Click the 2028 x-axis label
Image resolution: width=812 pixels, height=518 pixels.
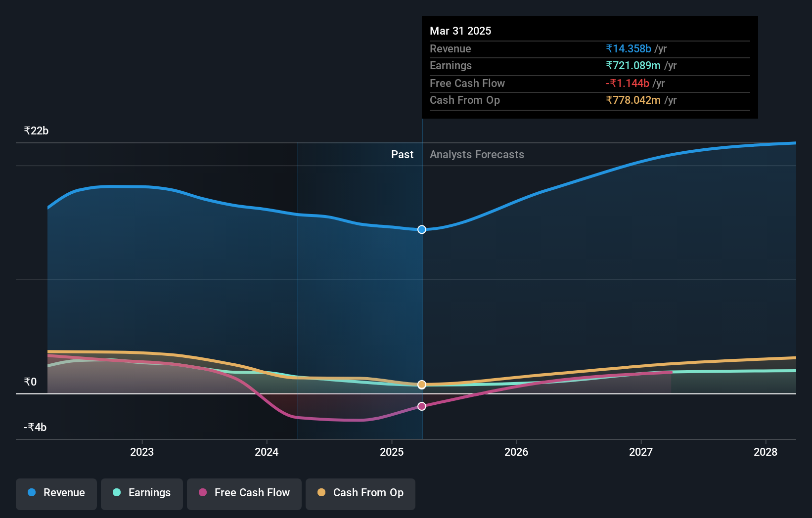tap(766, 452)
